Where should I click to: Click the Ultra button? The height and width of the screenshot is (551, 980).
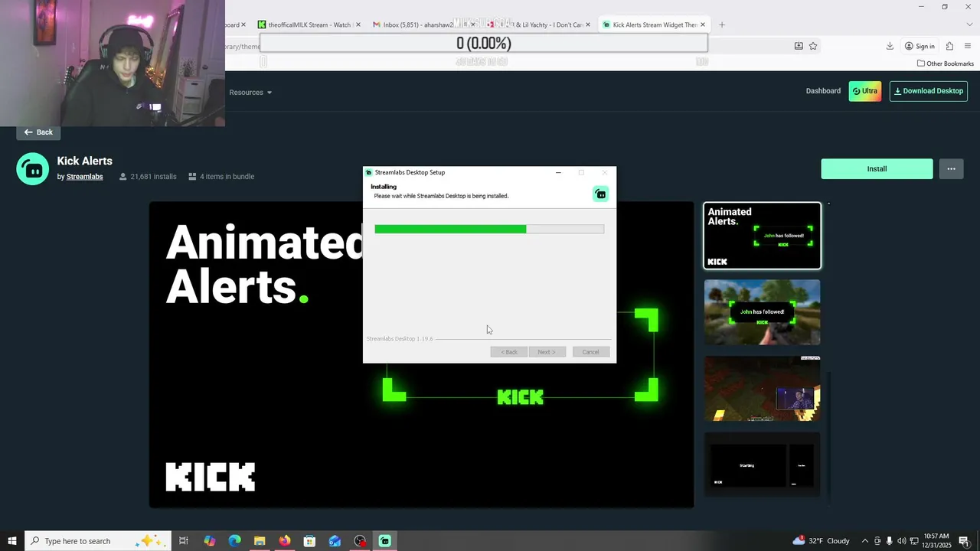(x=865, y=91)
